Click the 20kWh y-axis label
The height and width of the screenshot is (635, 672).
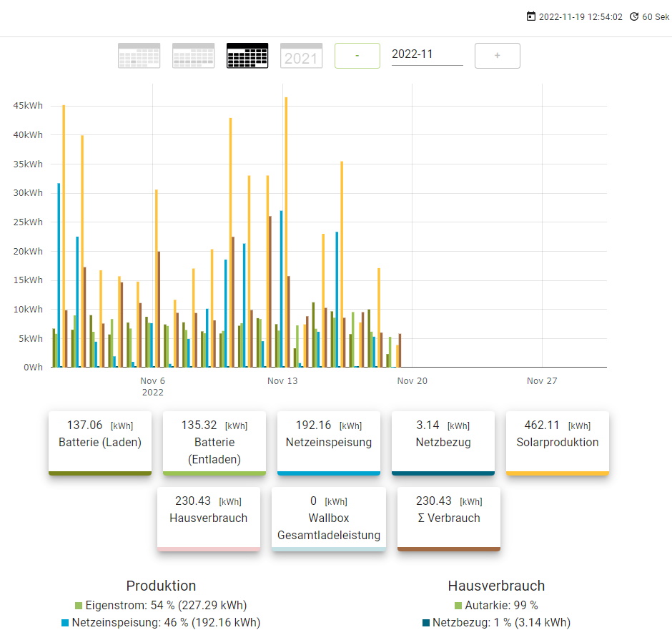point(28,251)
